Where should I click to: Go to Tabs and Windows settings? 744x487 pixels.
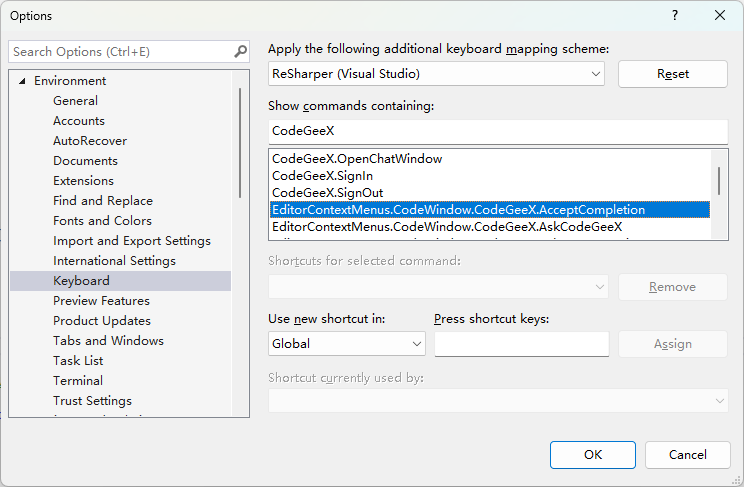tap(108, 341)
